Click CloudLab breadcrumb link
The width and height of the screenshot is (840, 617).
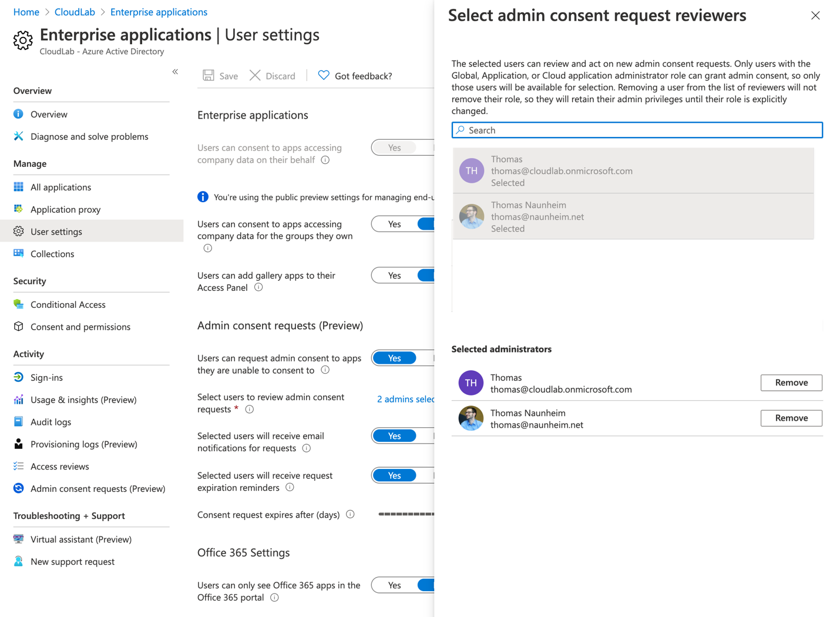75,12
